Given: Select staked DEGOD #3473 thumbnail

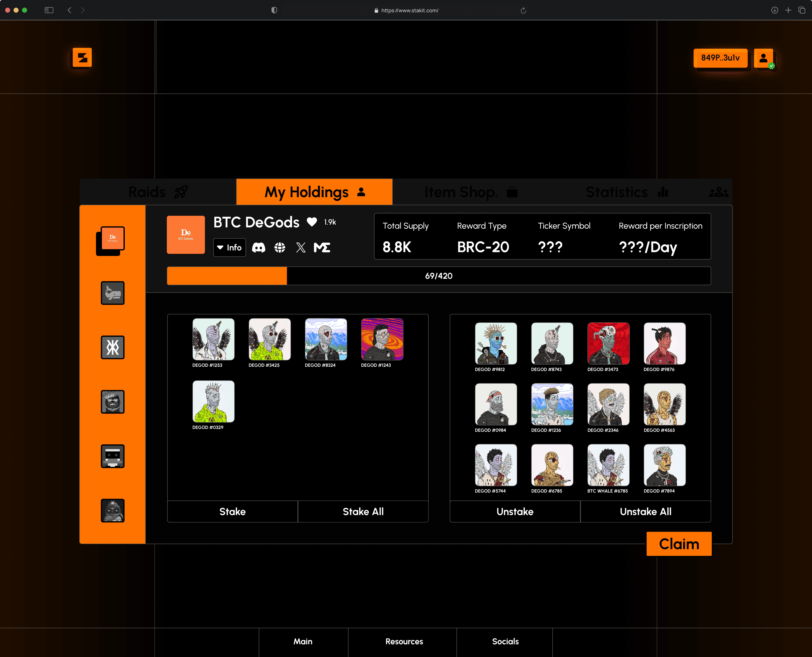Looking at the screenshot, I should coord(608,343).
